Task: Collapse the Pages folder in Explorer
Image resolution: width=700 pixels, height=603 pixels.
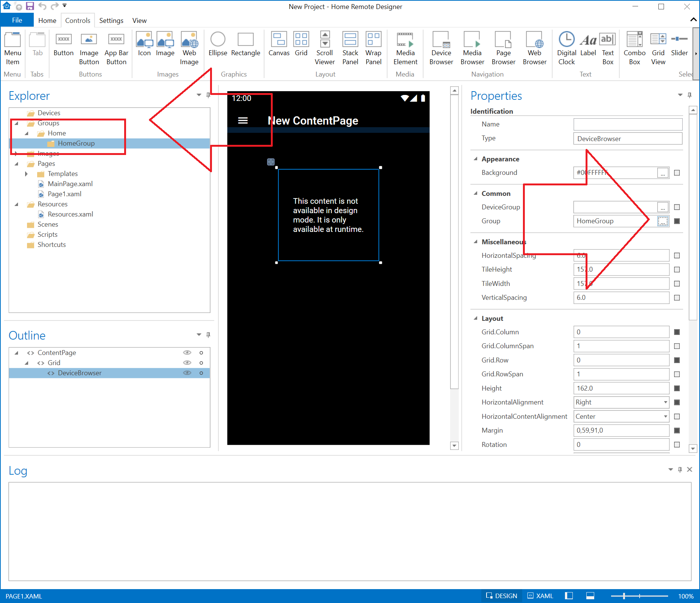Action: pyautogui.click(x=17, y=164)
